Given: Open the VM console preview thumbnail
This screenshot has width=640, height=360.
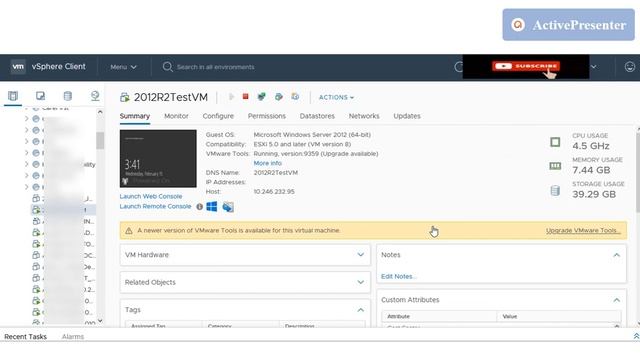Looking at the screenshot, I should point(158,158).
